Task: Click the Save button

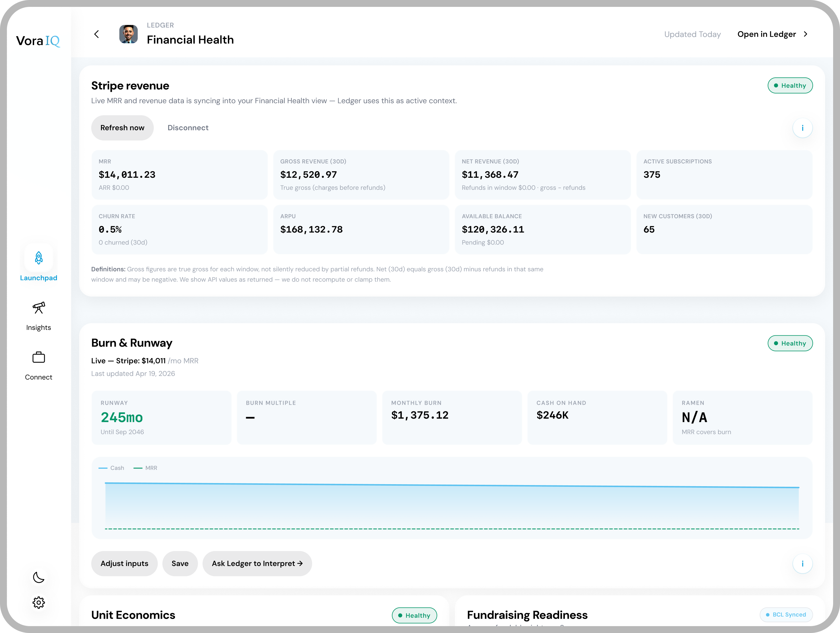Action: (180, 564)
